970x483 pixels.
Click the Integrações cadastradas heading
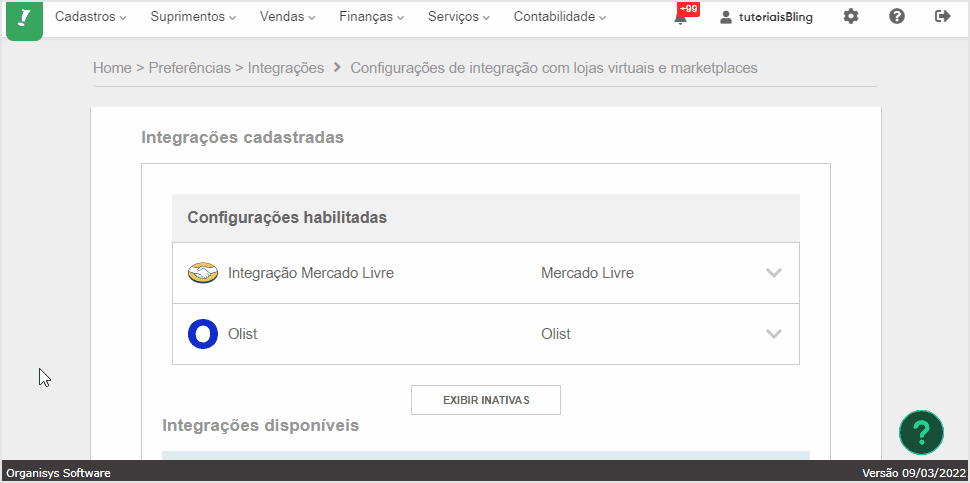(242, 137)
